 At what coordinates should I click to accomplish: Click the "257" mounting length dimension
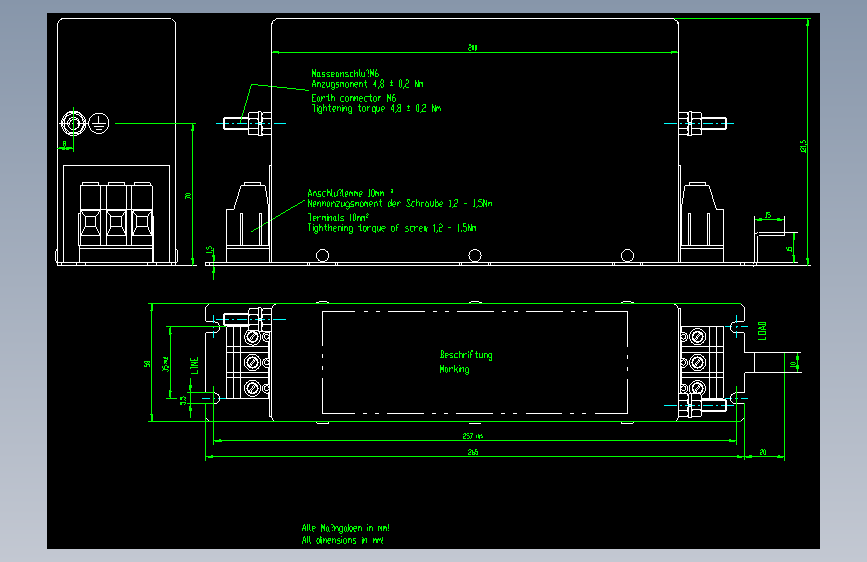473,436
